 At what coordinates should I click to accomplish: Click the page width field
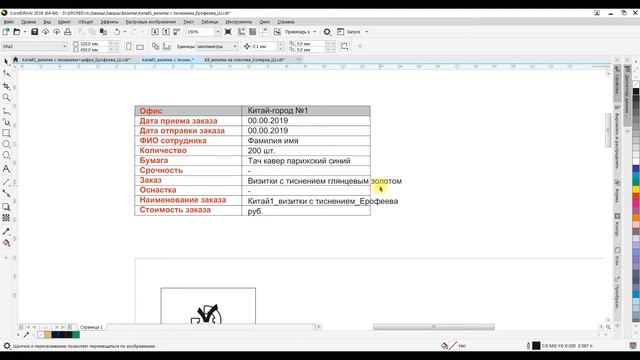pos(94,43)
